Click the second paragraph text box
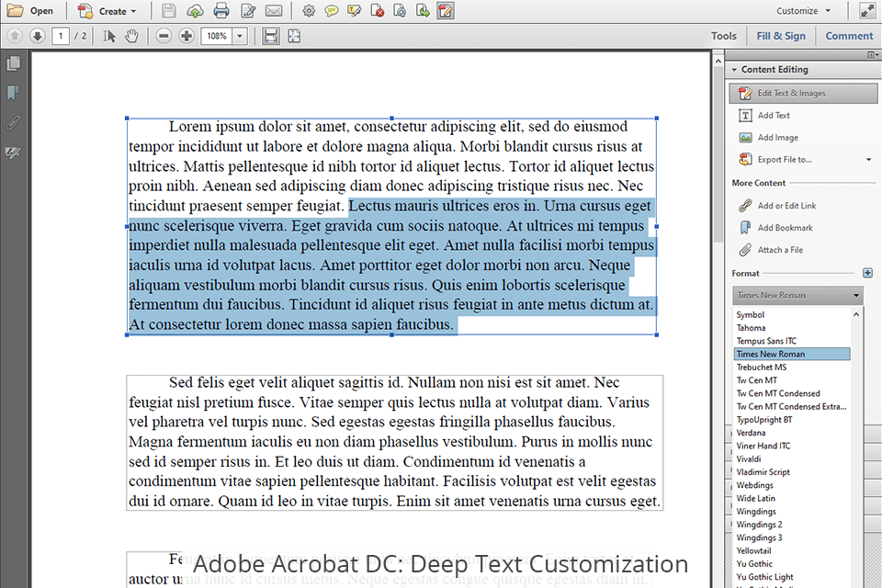Viewport: 882px width, 588px height. [x=394, y=442]
